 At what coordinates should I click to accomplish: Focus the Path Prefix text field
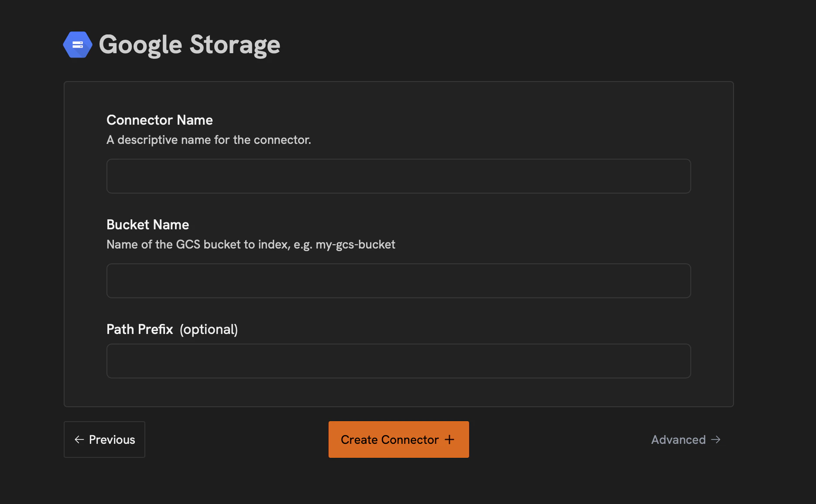tap(398, 361)
